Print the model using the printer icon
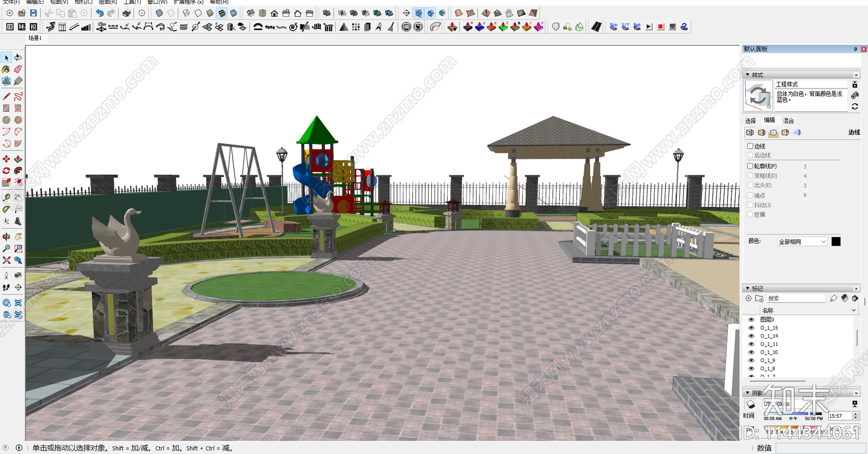This screenshot has width=868, height=454. (x=126, y=13)
